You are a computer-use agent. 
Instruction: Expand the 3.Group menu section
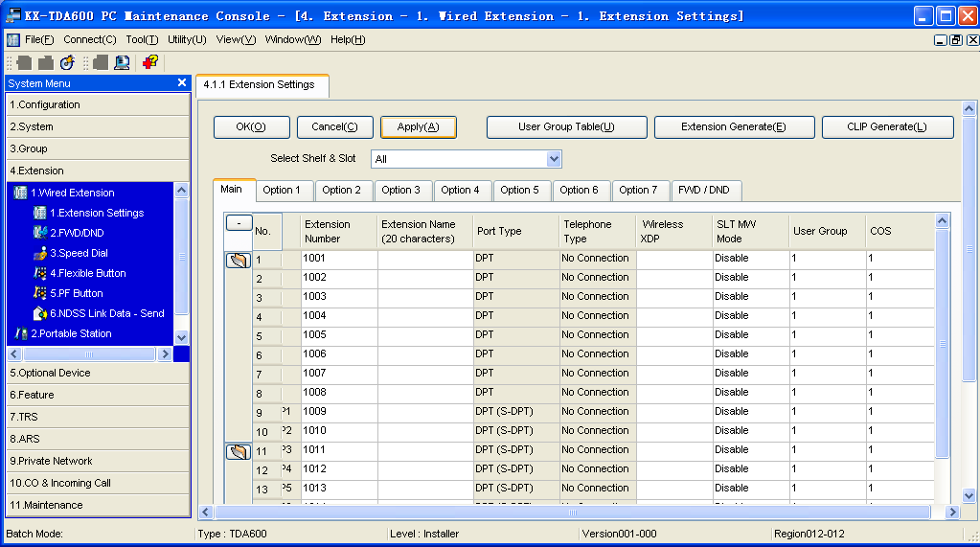tap(98, 148)
